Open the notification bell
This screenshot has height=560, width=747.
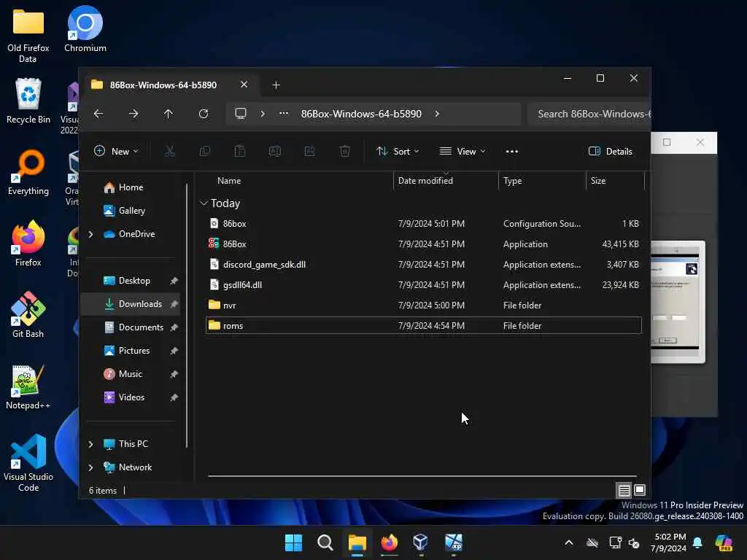697,542
